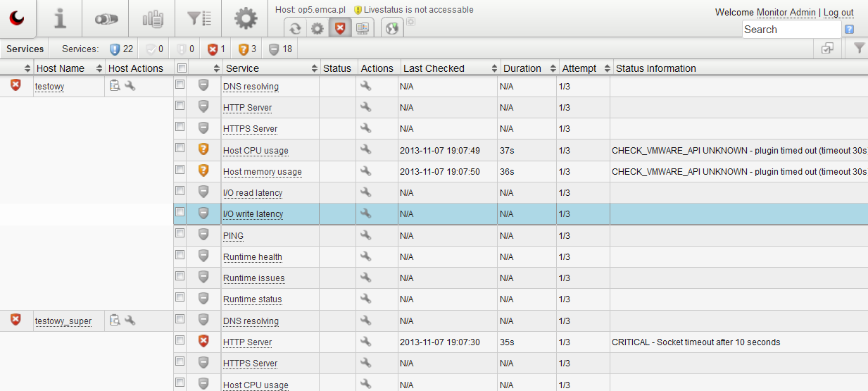Click the refresh page icon

click(x=295, y=28)
